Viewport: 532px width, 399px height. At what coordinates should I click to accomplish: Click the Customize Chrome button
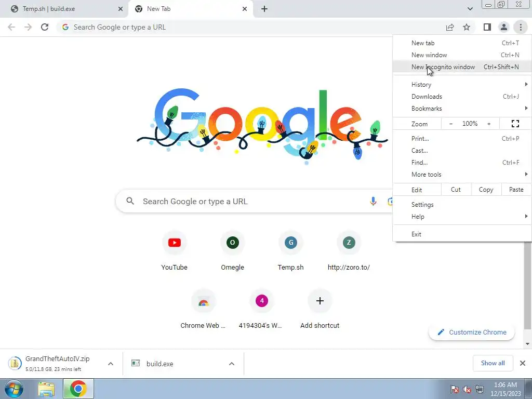[472, 332]
